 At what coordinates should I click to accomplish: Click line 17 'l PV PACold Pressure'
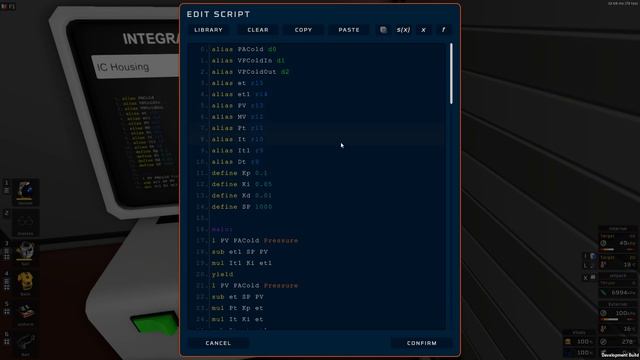click(x=255, y=241)
